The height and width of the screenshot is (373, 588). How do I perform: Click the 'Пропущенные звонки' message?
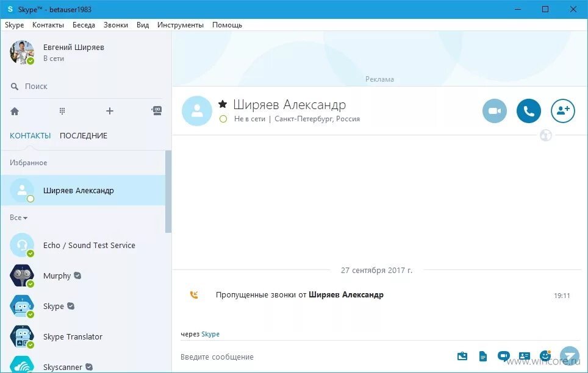click(x=299, y=294)
